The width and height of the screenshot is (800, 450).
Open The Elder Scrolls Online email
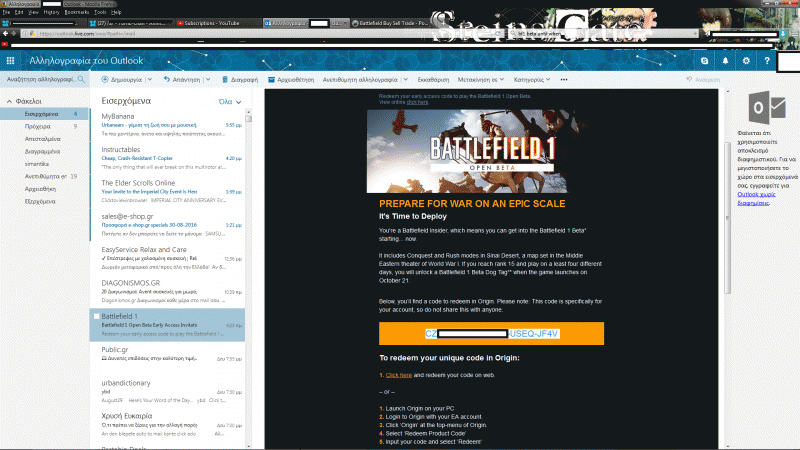click(x=167, y=191)
